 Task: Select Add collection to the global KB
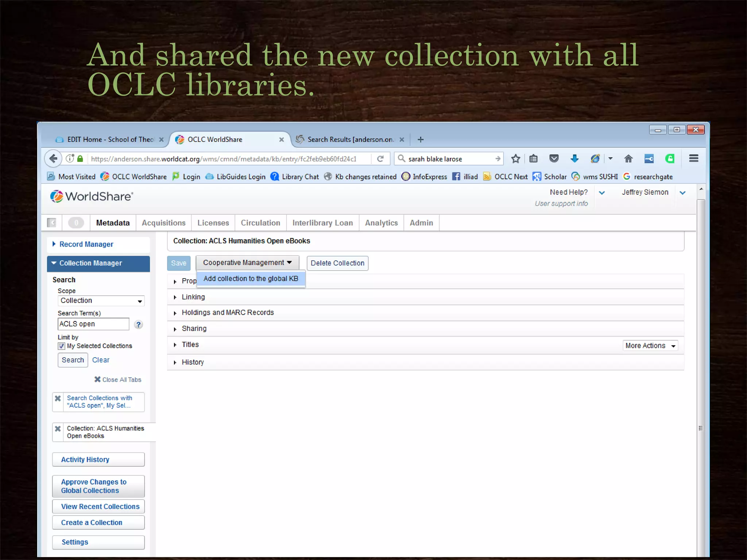[251, 279]
